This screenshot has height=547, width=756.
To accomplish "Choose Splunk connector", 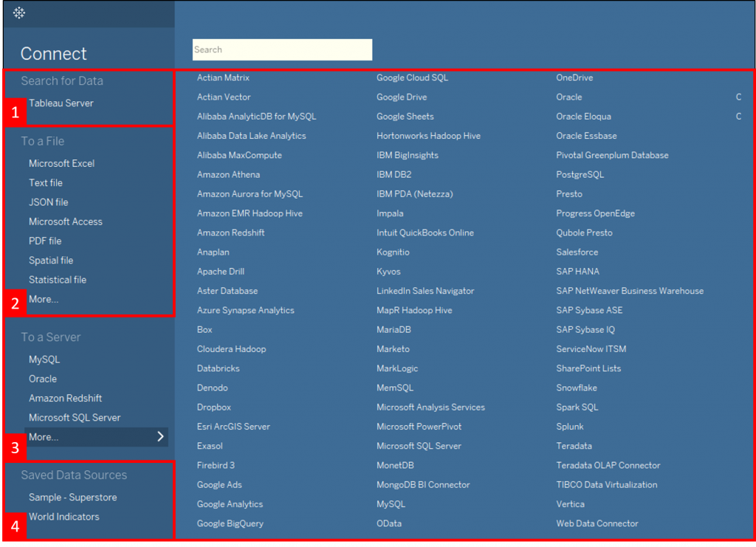I will 570,427.
